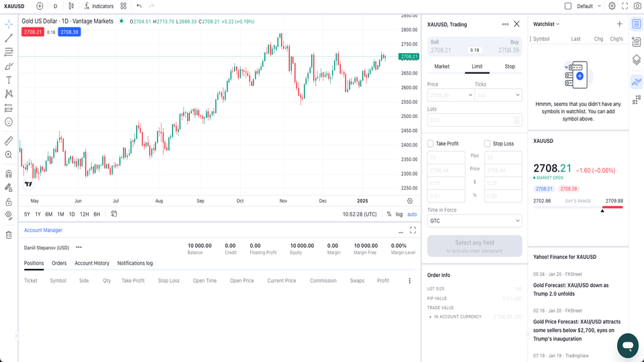This screenshot has height=362, width=644.
Task: Enable the Stop Loss checkbox
Action: 487,143
